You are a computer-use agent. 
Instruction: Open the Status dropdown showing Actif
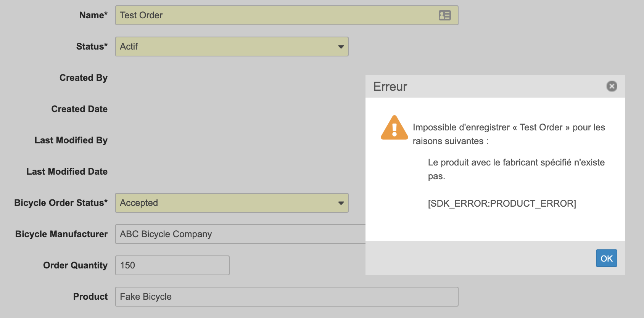pyautogui.click(x=232, y=47)
